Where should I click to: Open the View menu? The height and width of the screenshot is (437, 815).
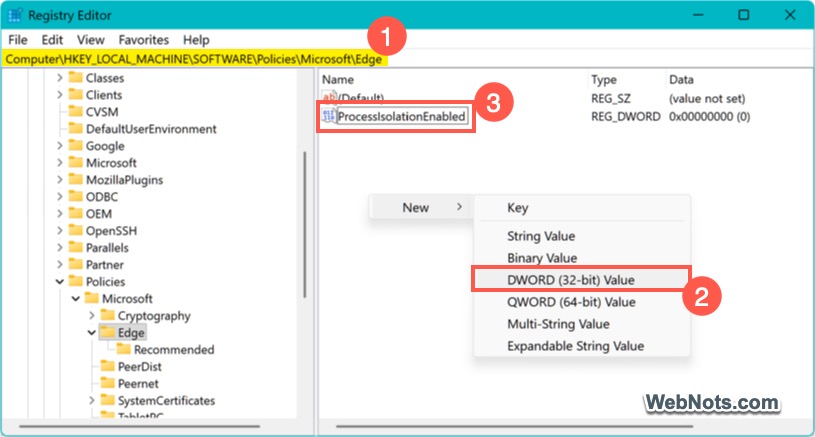(x=90, y=40)
